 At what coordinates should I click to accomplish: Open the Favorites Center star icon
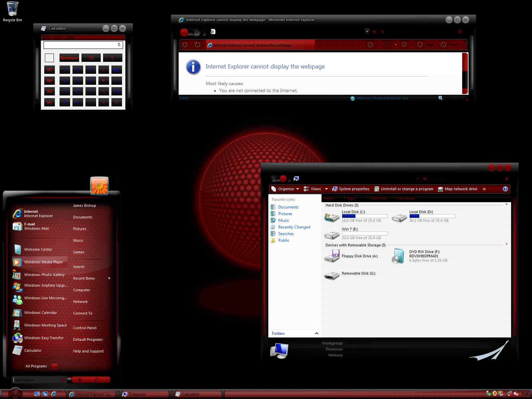click(x=185, y=45)
